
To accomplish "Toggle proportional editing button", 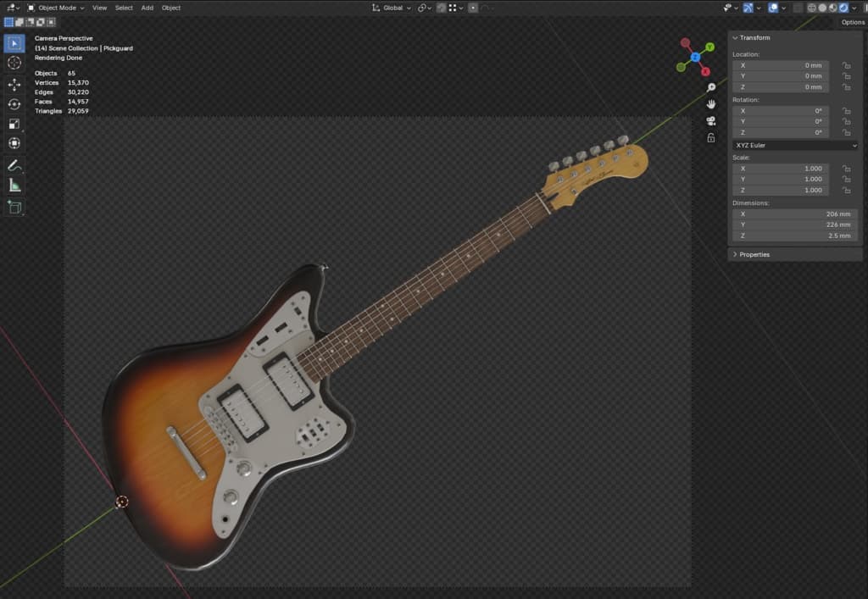I will coord(473,8).
